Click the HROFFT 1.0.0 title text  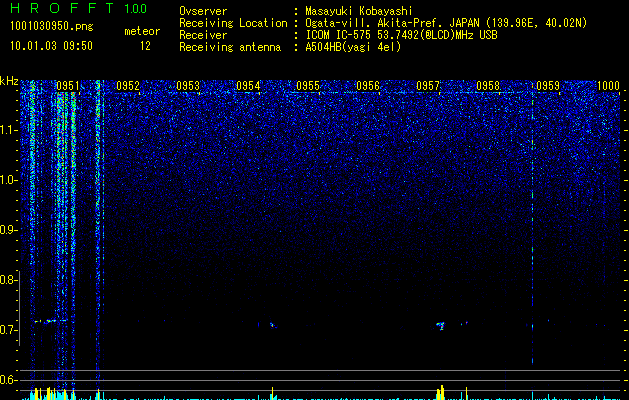coord(79,8)
